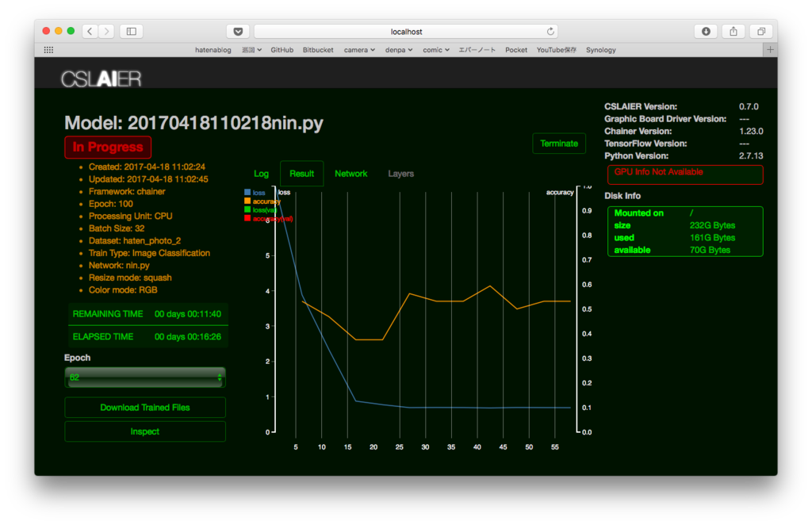Reload page with refresh icon
The height and width of the screenshot is (525, 812).
550,31
